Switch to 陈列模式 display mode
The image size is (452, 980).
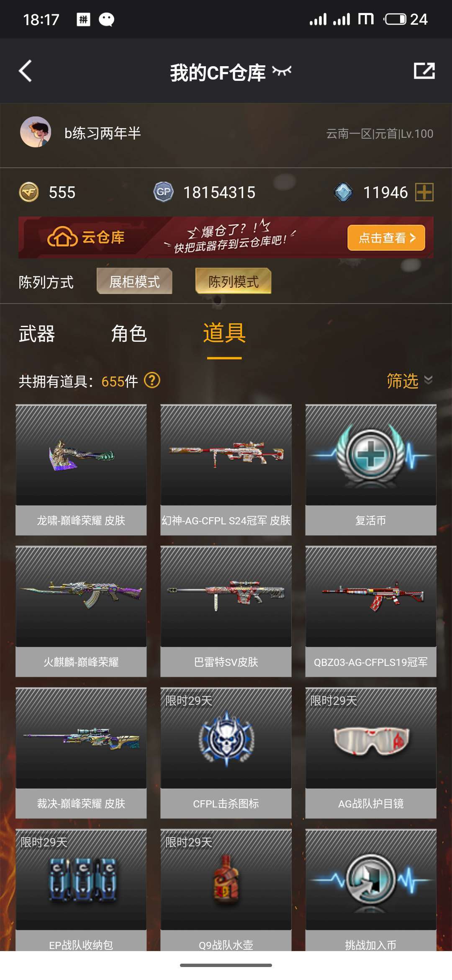tap(233, 281)
